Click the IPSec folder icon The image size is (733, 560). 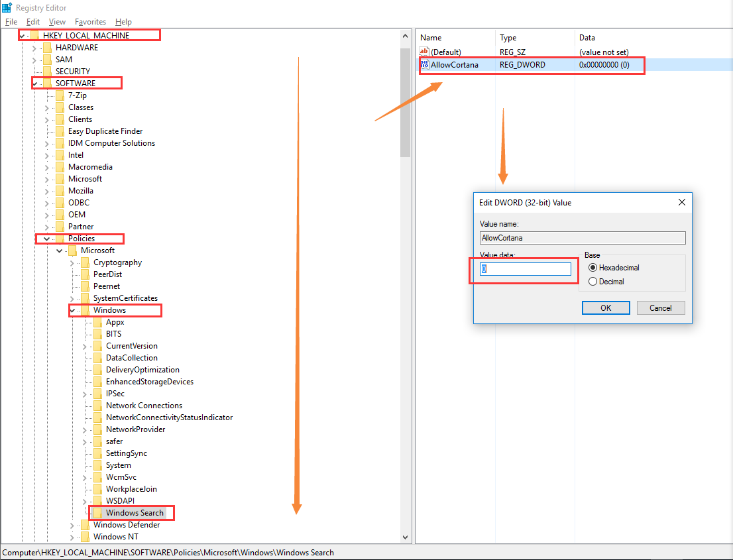[x=97, y=394]
